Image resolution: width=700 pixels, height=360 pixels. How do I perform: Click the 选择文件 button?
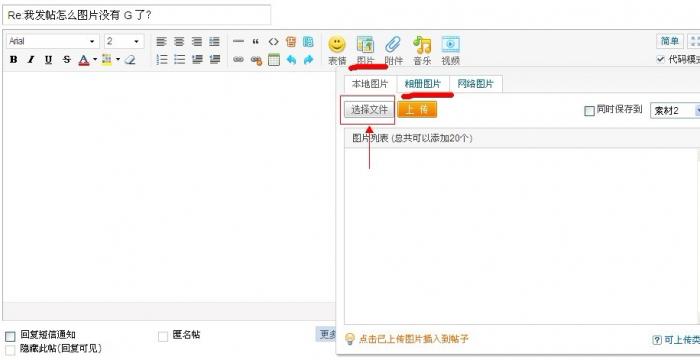tap(369, 109)
